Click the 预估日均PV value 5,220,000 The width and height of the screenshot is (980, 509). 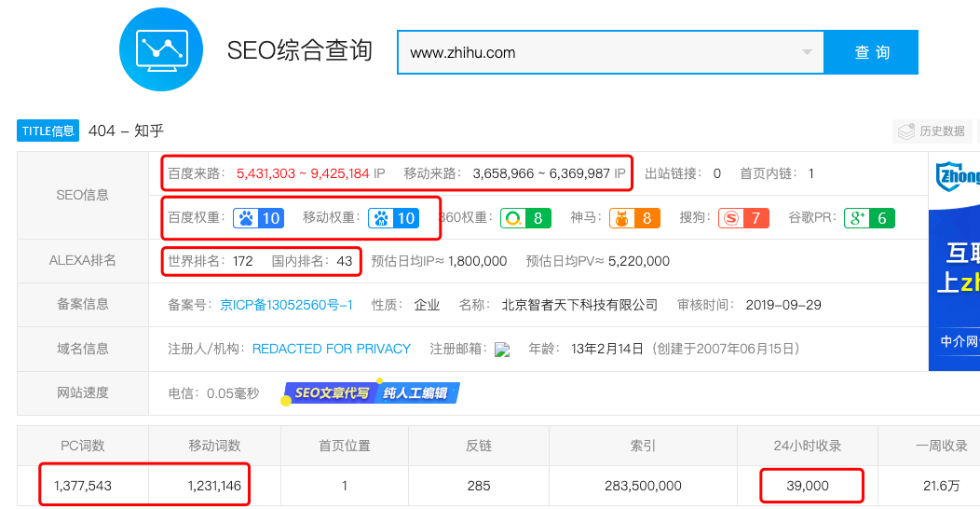point(639,261)
